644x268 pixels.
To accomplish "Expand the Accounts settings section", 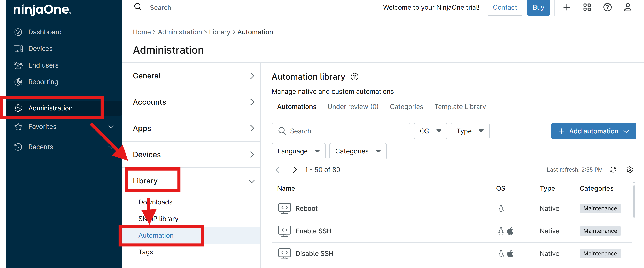I will pyautogui.click(x=191, y=102).
